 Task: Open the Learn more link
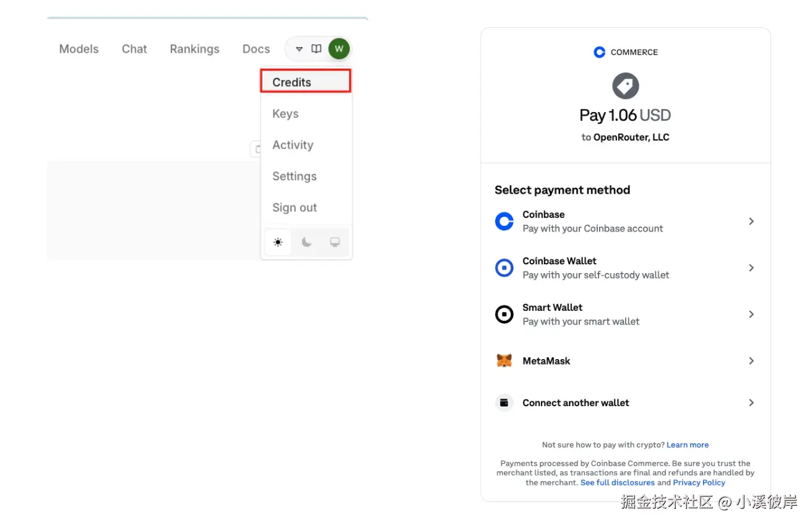tap(688, 445)
